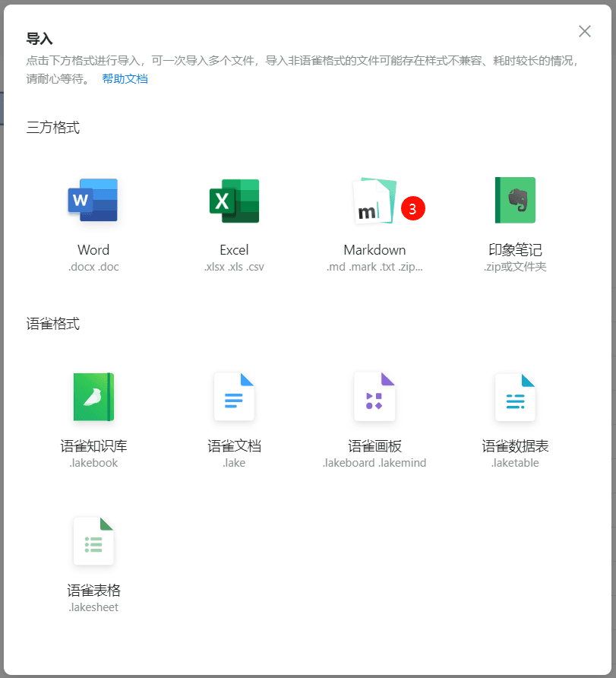Image resolution: width=616 pixels, height=678 pixels.
Task: Open the 帮助文档 help link
Action: point(125,78)
